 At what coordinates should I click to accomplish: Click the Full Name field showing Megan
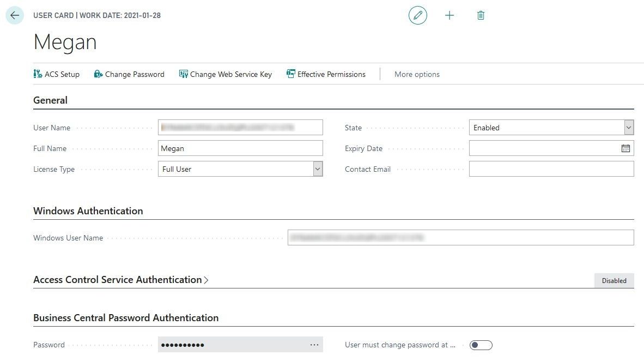pyautogui.click(x=240, y=148)
